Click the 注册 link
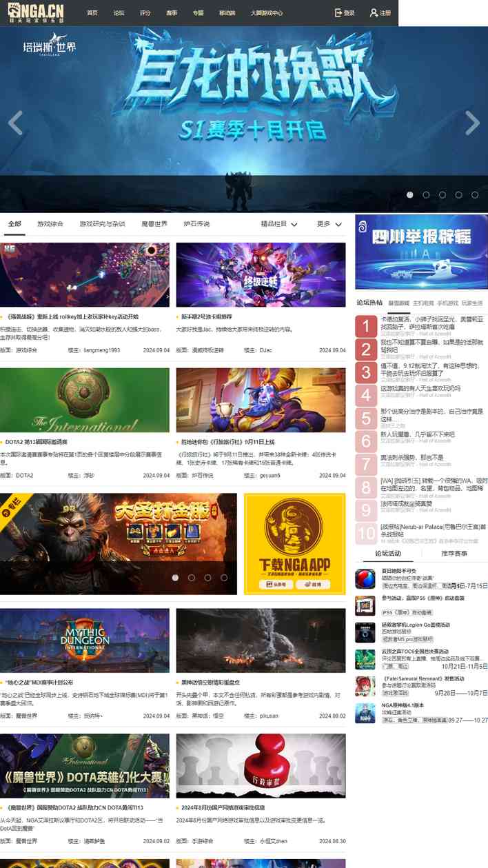This screenshot has height=868, width=488. tap(385, 13)
